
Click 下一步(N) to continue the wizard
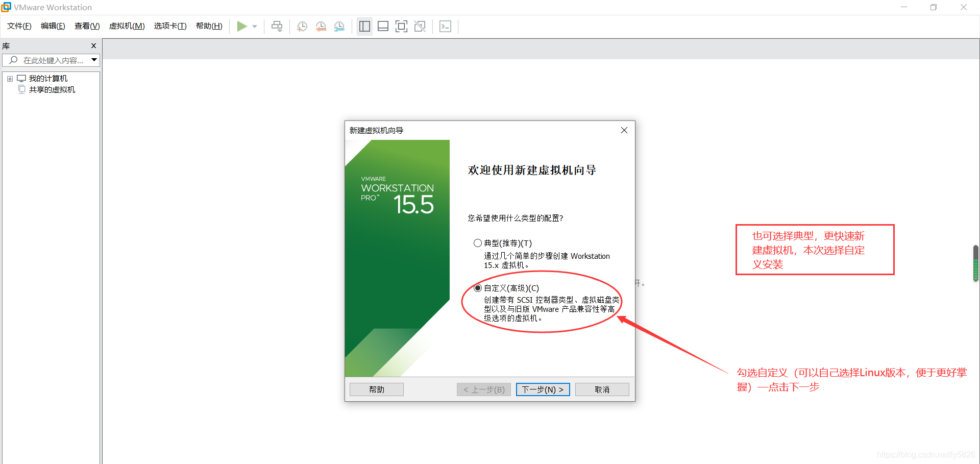[543, 389]
